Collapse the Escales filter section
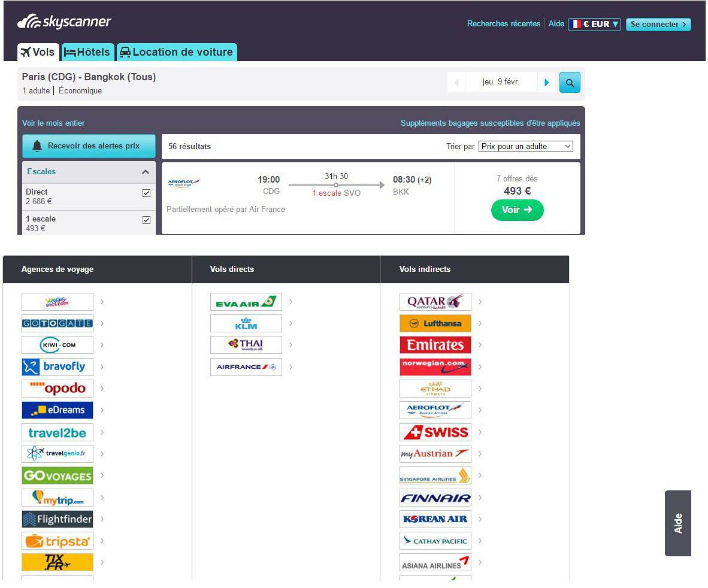The image size is (708, 588). pyautogui.click(x=145, y=172)
